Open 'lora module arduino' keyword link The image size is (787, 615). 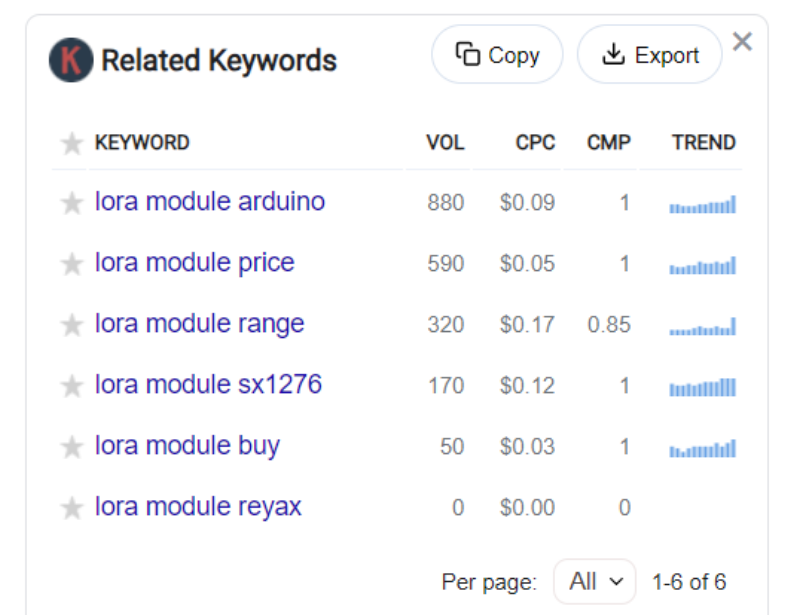point(210,202)
